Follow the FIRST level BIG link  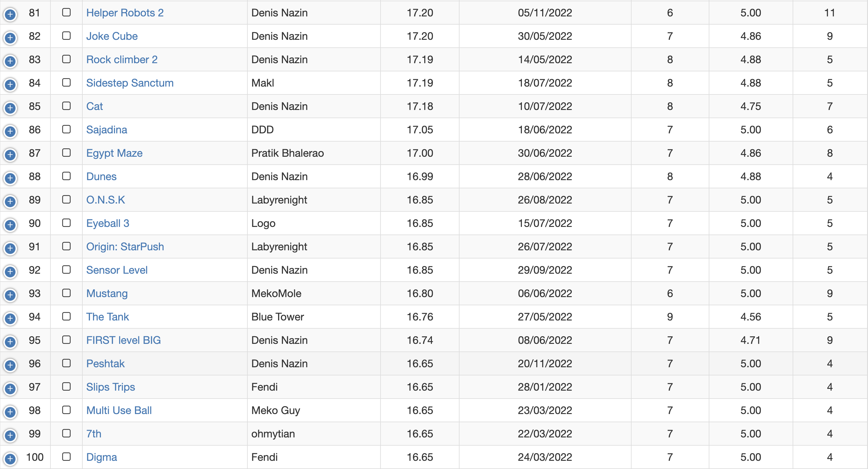click(x=123, y=341)
